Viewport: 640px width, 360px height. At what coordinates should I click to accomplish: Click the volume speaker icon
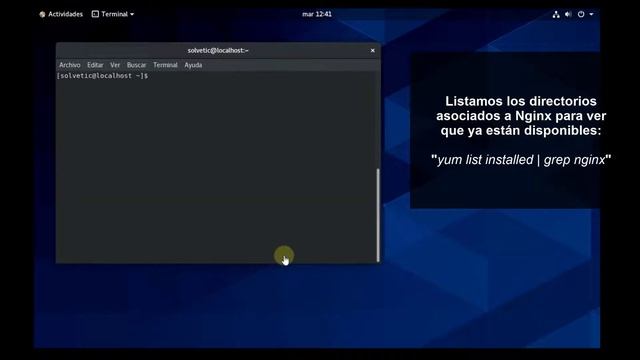pyautogui.click(x=568, y=14)
